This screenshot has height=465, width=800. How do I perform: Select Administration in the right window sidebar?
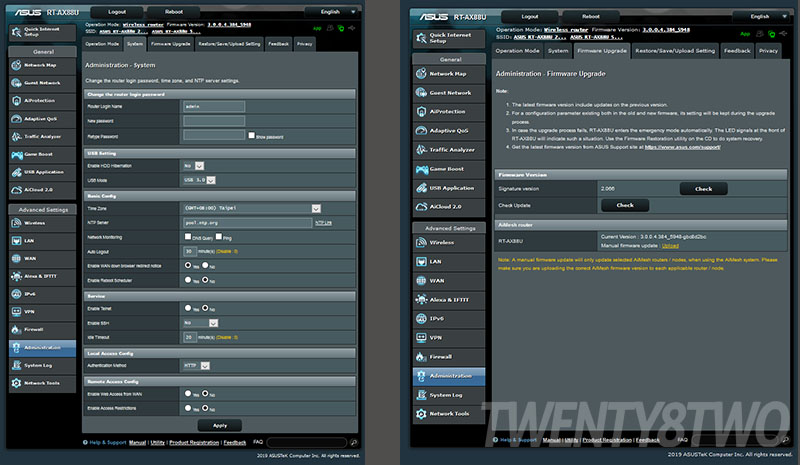[449, 376]
